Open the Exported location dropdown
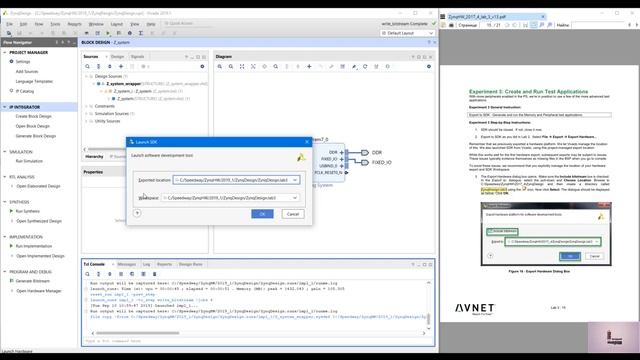Image resolution: width=640 pixels, height=360 pixels. (x=295, y=180)
